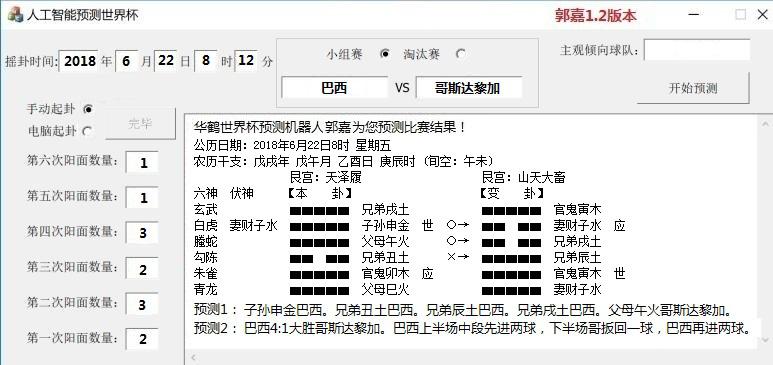Click the 开始预测 button

click(x=693, y=88)
